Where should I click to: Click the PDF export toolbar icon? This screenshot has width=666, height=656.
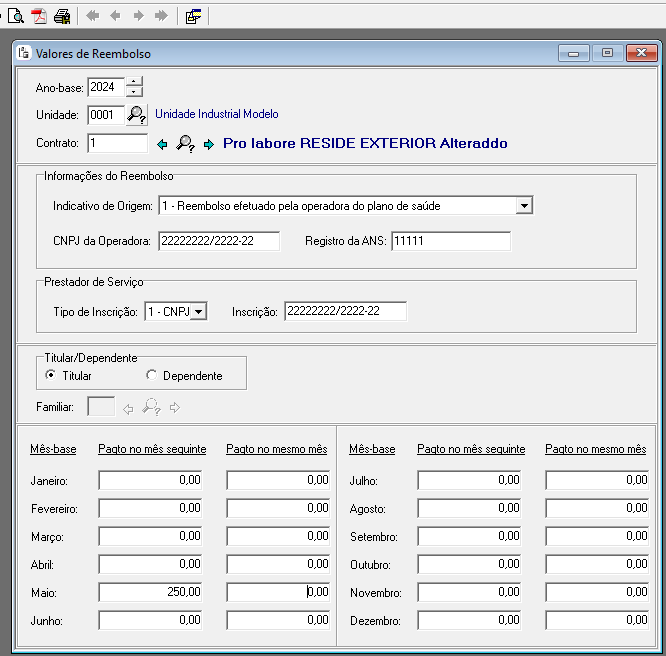[39, 16]
